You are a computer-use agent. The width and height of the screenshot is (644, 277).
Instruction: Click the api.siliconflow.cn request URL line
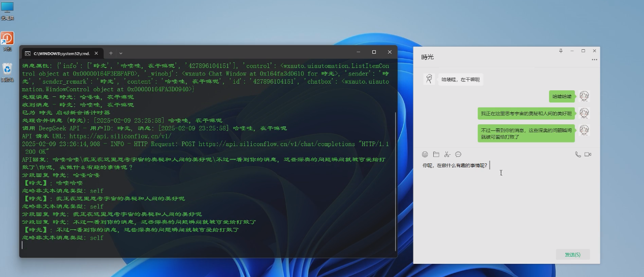pyautogui.click(x=96, y=136)
